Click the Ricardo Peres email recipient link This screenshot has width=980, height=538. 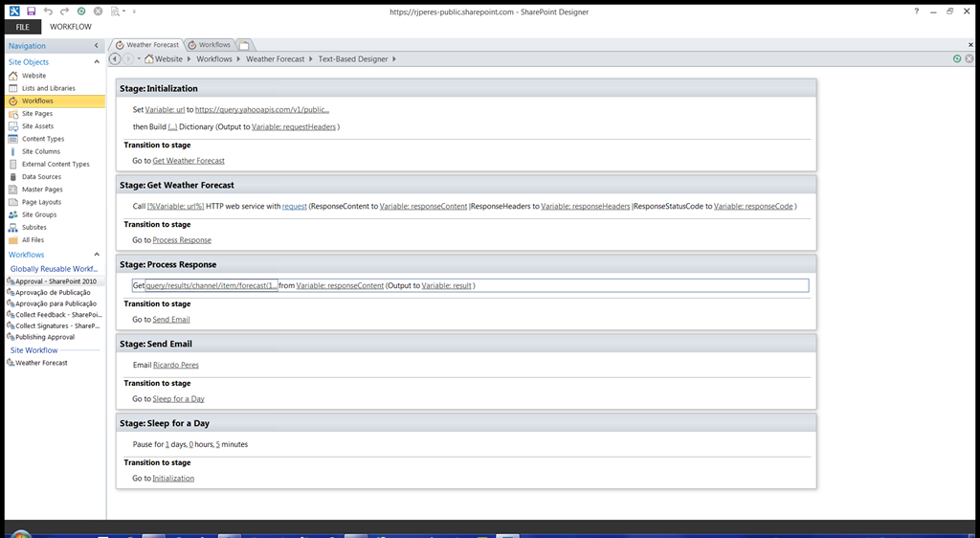coord(176,365)
